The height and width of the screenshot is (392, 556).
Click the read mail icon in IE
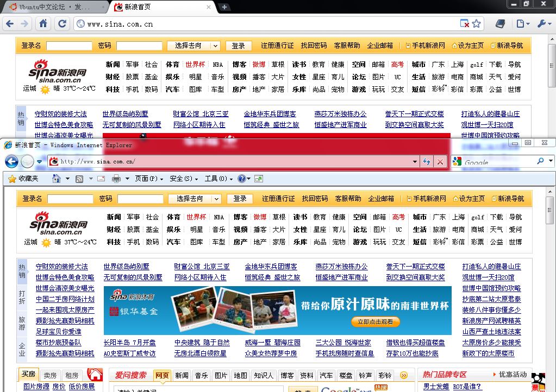(101, 179)
